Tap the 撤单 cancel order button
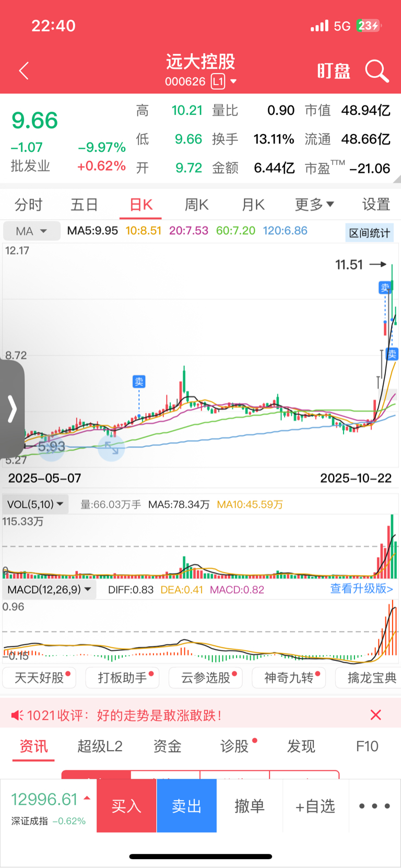This screenshot has width=401, height=868. click(250, 806)
